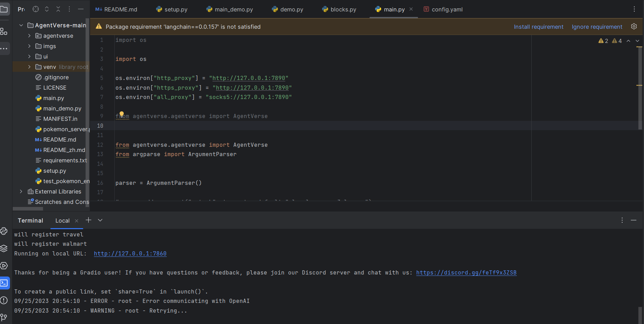Click Install requirement for langchain
This screenshot has width=644, height=324.
538,27
